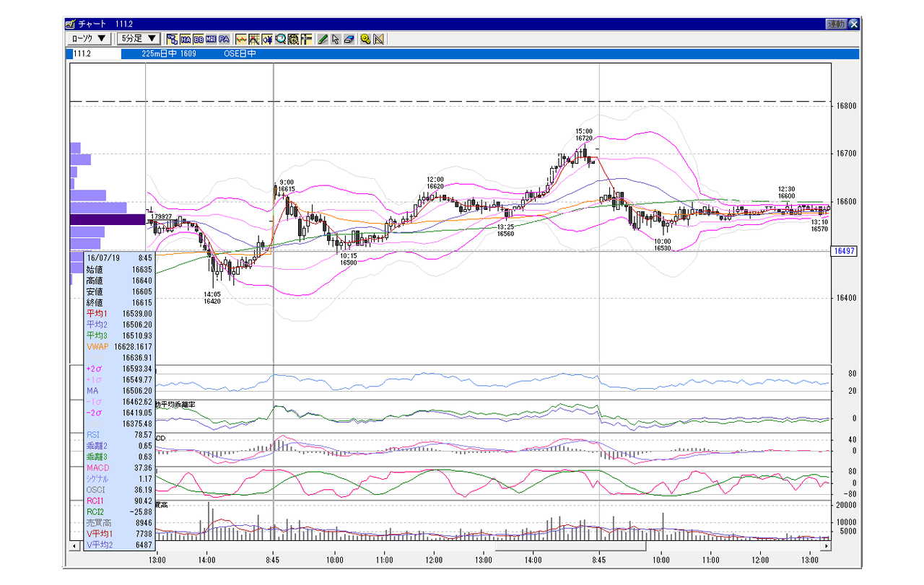Click the 15:00 16720 high annotation
The height and width of the screenshot is (585, 924).
tap(584, 134)
